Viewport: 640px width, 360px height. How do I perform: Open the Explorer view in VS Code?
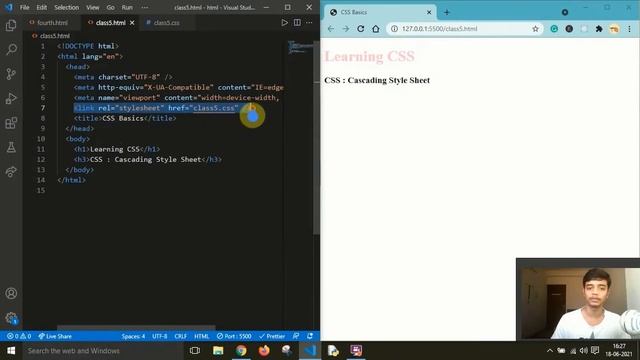click(11, 25)
